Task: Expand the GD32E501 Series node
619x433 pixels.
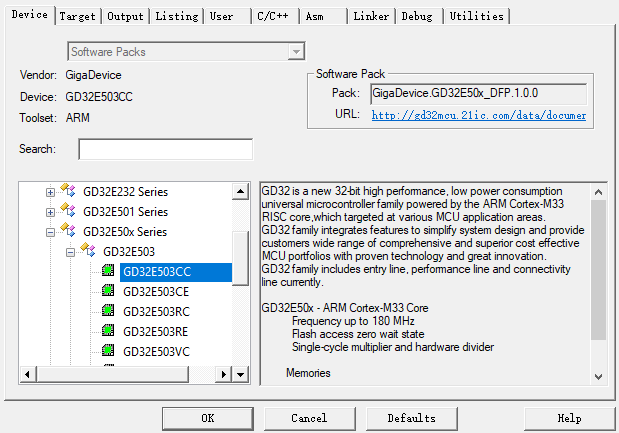Action: [x=50, y=212]
